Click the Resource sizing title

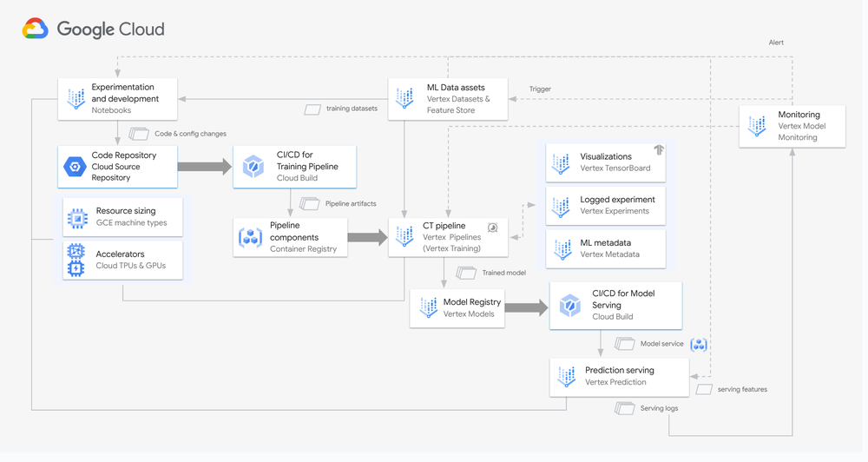[126, 210]
